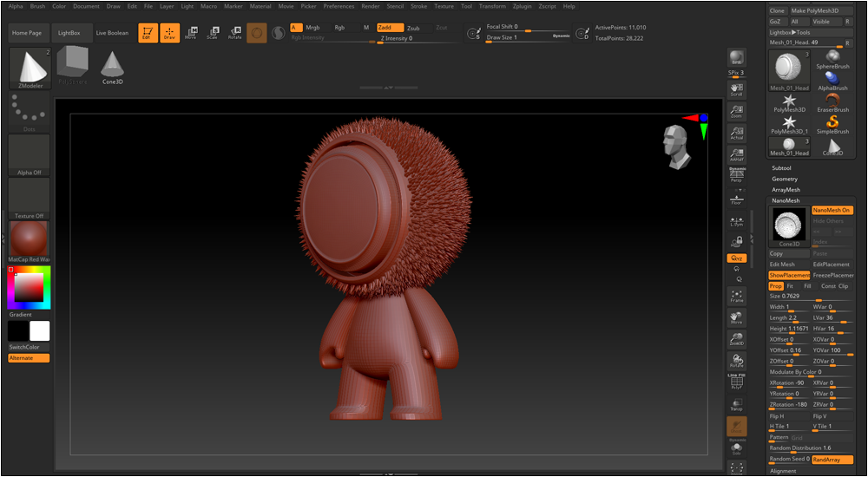Open the Zplugin menu
Screen dimensions: 868x477
(x=523, y=6)
